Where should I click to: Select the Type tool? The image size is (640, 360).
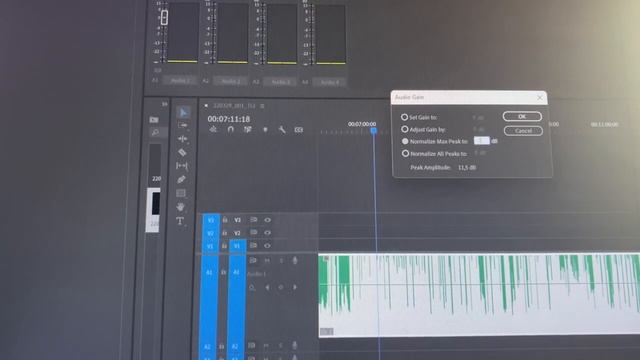coord(180,221)
